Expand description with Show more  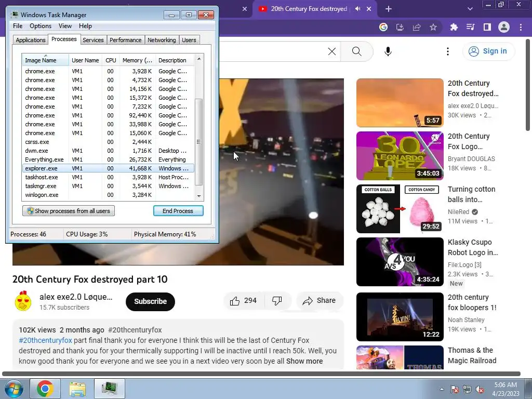click(x=304, y=361)
